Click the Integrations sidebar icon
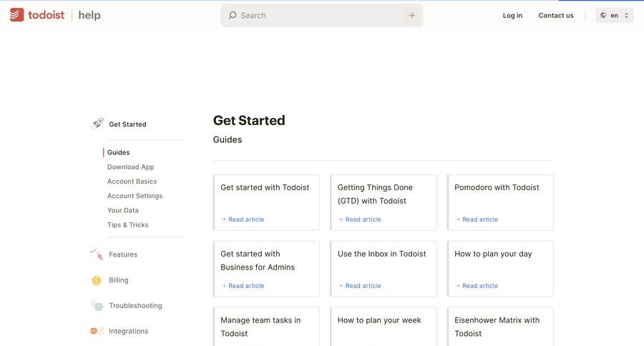This screenshot has height=346, width=644. point(97,331)
